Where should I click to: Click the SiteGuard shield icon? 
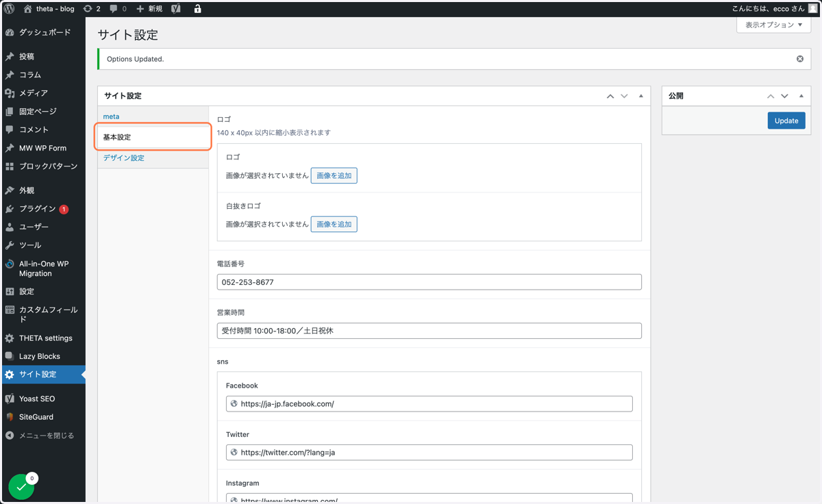pyautogui.click(x=10, y=417)
